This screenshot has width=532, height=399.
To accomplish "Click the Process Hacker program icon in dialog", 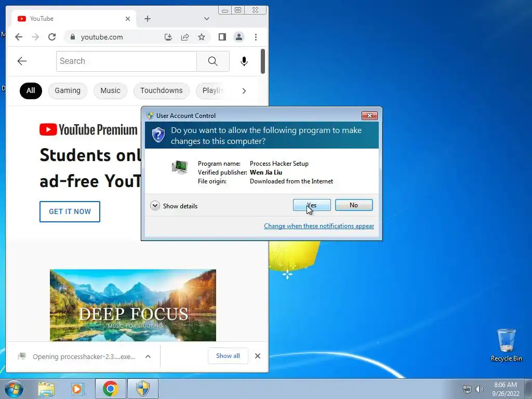I will [180, 167].
